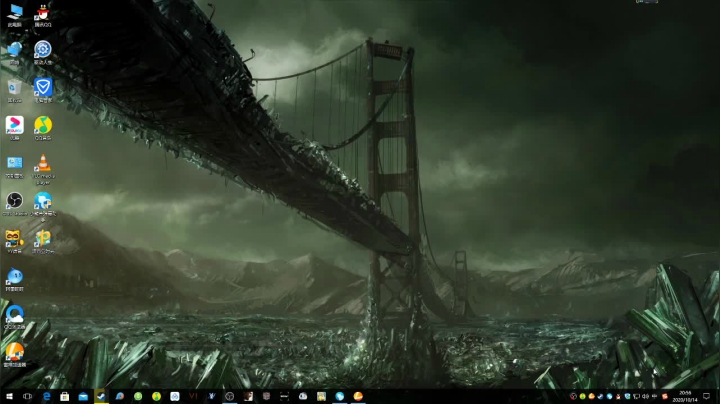Screen dimensions: 720x404
Task: Open the blue gear desktop shortcut
Action: click(x=43, y=53)
